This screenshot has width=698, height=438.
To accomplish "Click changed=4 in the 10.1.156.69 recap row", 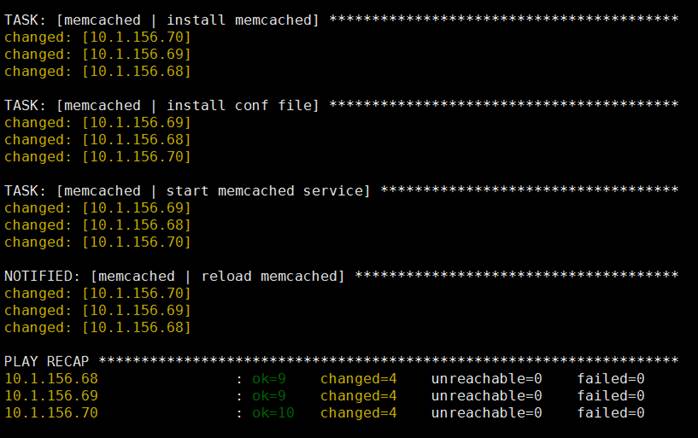I will tap(358, 396).
